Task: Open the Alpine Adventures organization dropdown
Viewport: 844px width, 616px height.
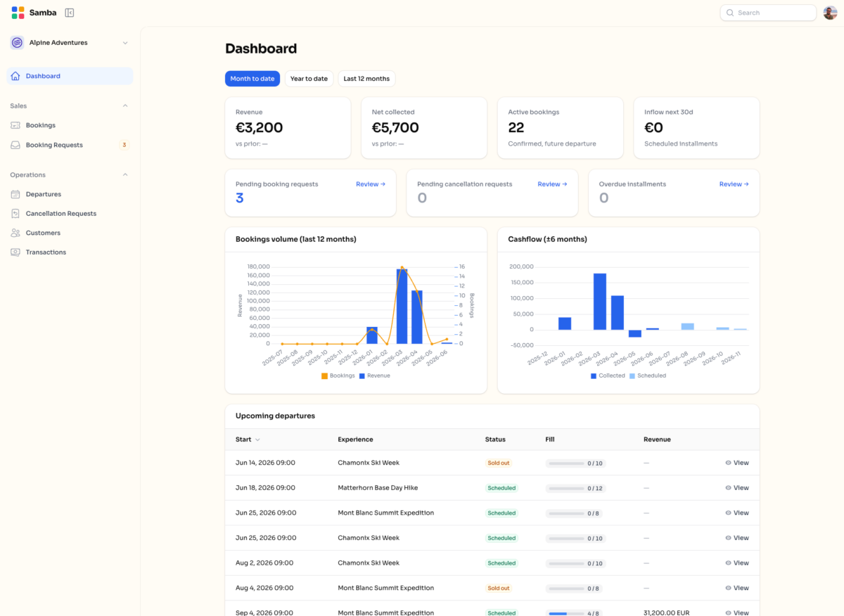Action: (x=70, y=43)
